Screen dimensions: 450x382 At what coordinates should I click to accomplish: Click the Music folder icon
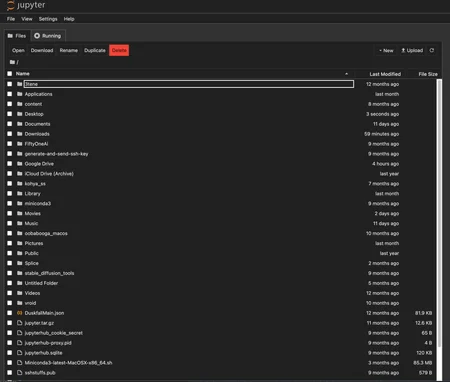pos(20,223)
